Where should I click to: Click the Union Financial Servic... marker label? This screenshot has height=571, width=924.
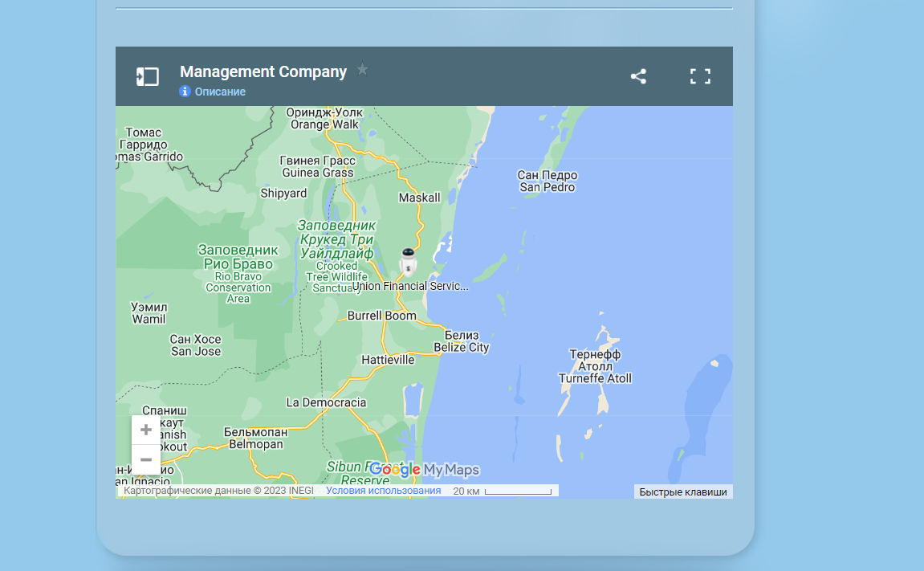[x=410, y=287]
